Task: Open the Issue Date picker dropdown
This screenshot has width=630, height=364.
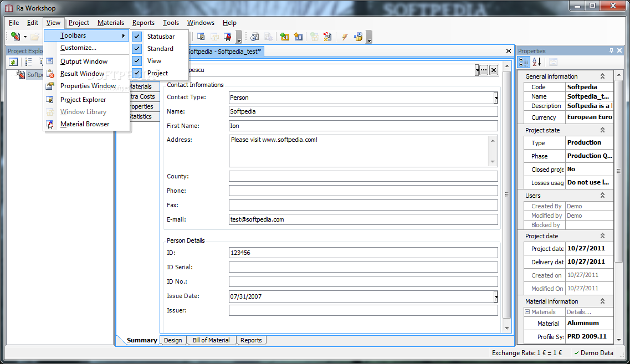Action: click(496, 296)
